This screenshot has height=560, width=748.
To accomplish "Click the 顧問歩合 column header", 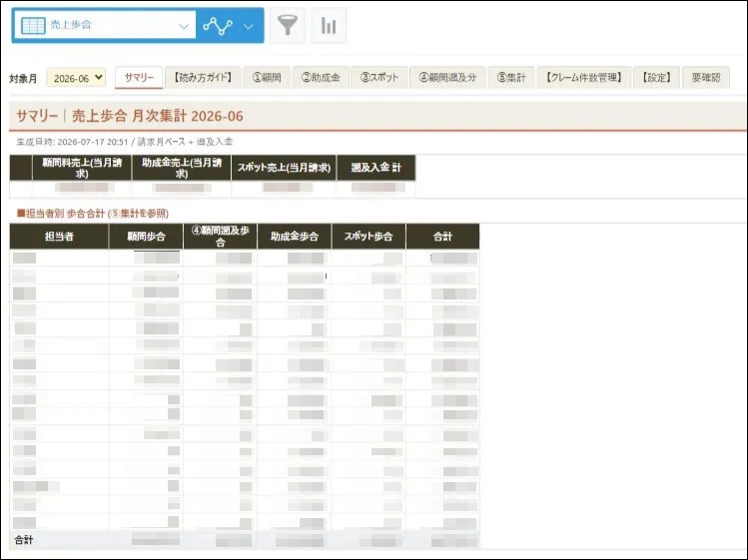I will [146, 237].
